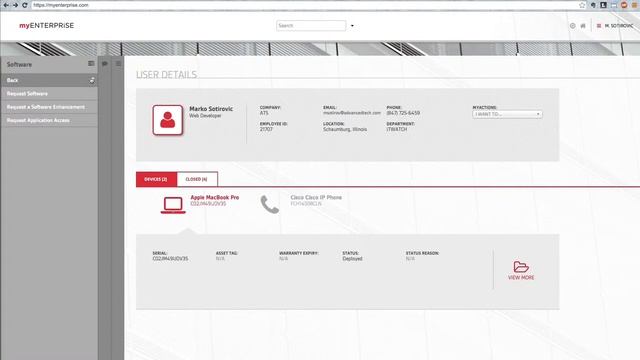
Task: Bookmark the page with star icon
Action: tap(582, 5)
